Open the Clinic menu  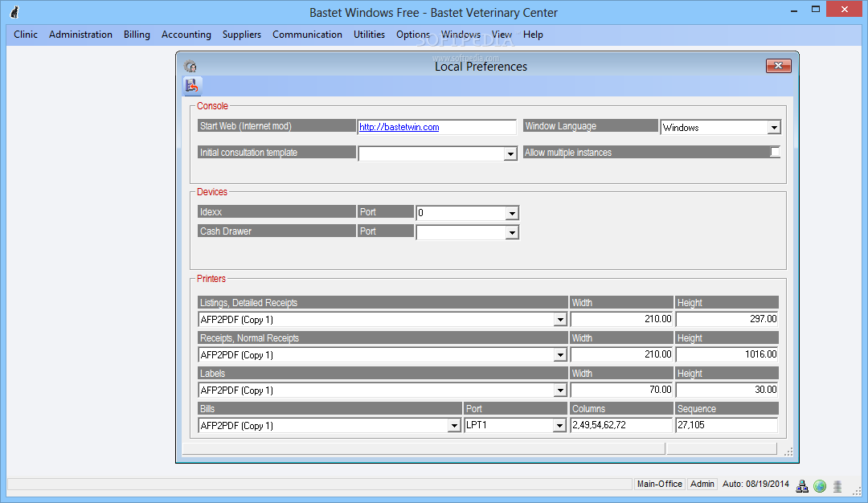pos(26,35)
